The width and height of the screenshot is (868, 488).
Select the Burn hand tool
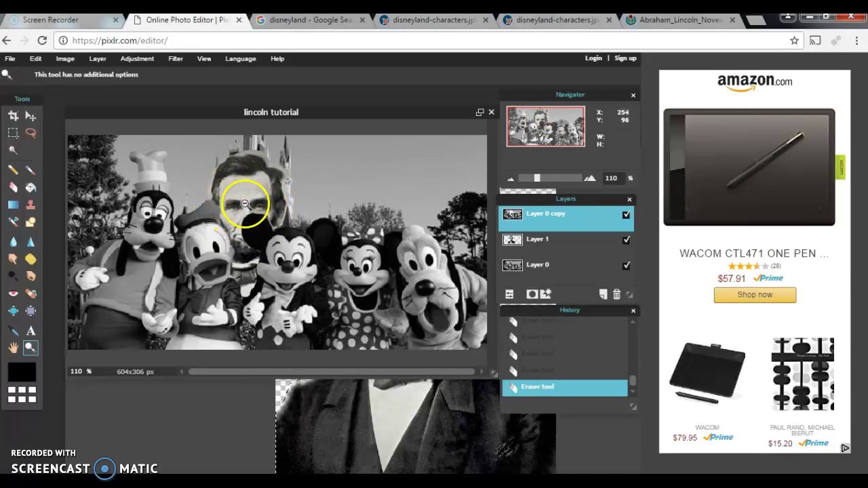point(31,276)
